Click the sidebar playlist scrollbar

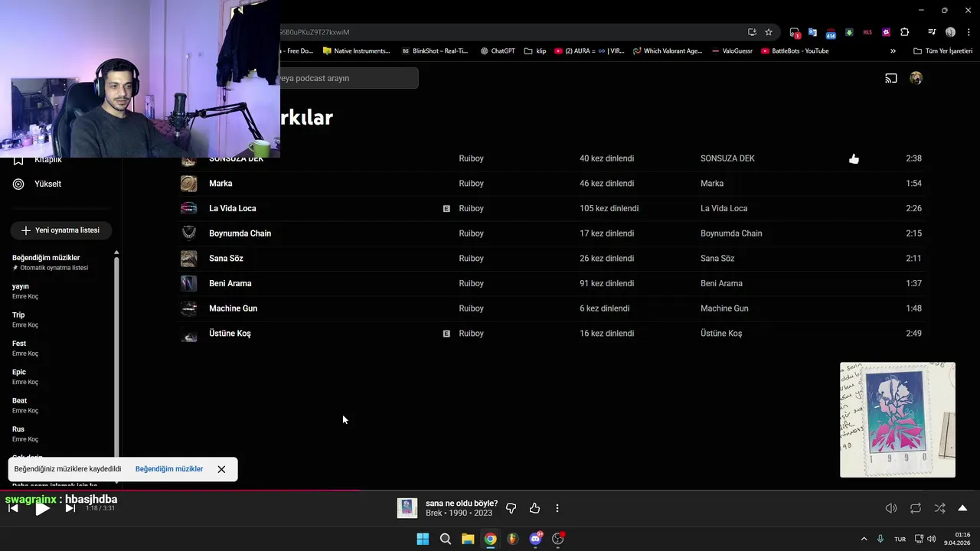[x=116, y=356]
